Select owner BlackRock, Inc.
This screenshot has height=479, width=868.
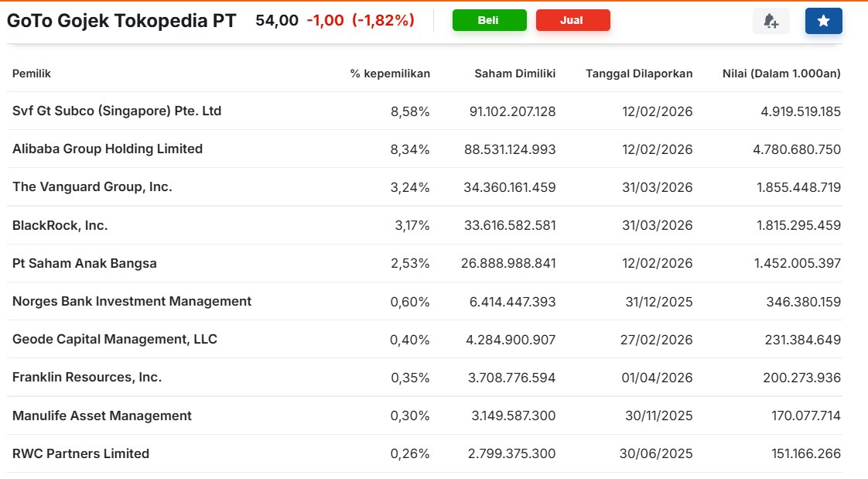(x=60, y=225)
